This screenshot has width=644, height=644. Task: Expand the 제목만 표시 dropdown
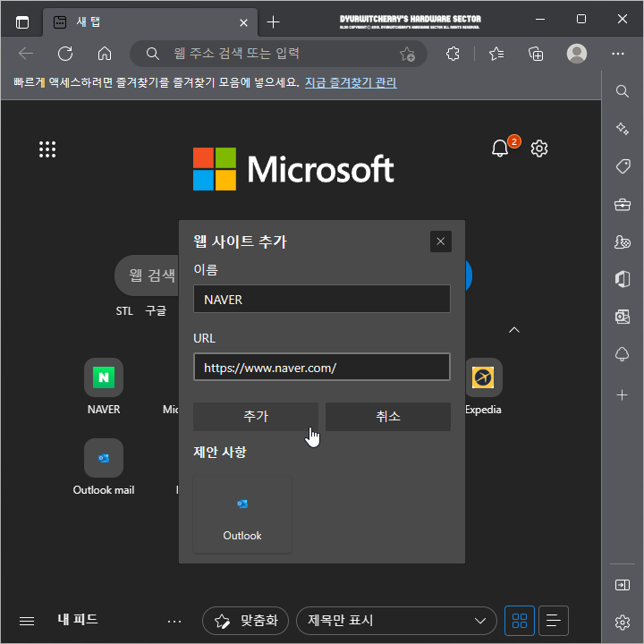point(397,621)
